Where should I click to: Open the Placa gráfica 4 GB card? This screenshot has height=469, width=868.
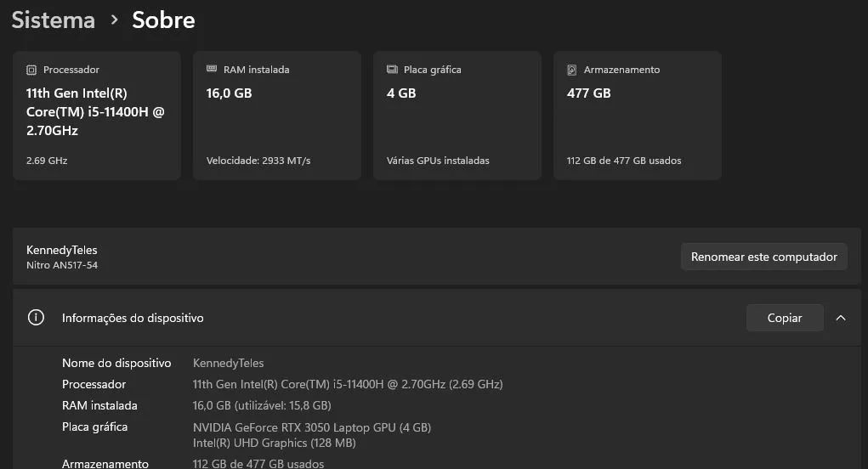(457, 115)
